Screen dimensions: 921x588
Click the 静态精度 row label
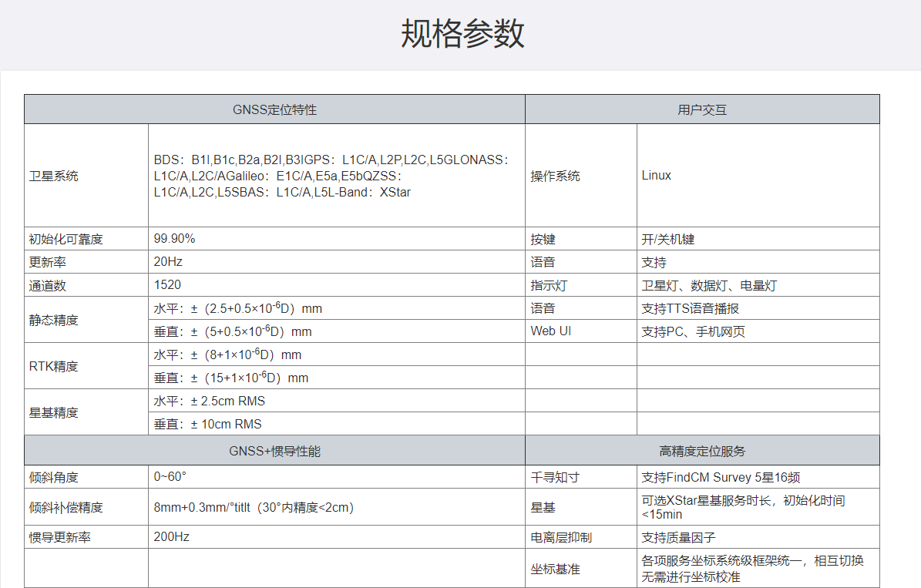54,320
